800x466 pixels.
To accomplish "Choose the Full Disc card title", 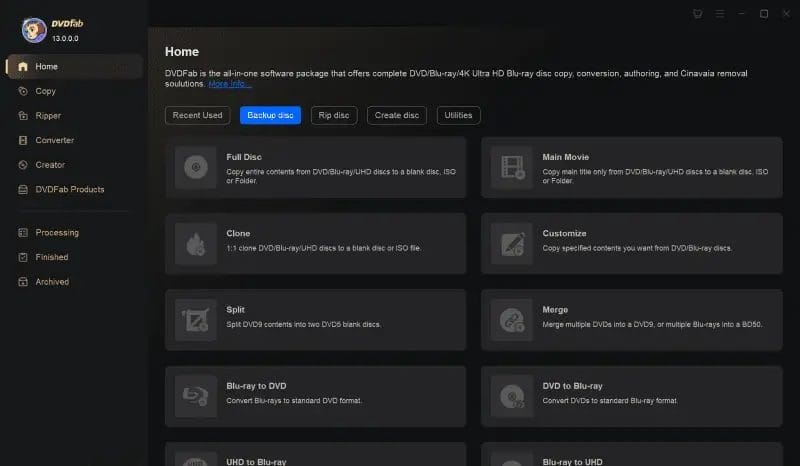I will pyautogui.click(x=244, y=157).
